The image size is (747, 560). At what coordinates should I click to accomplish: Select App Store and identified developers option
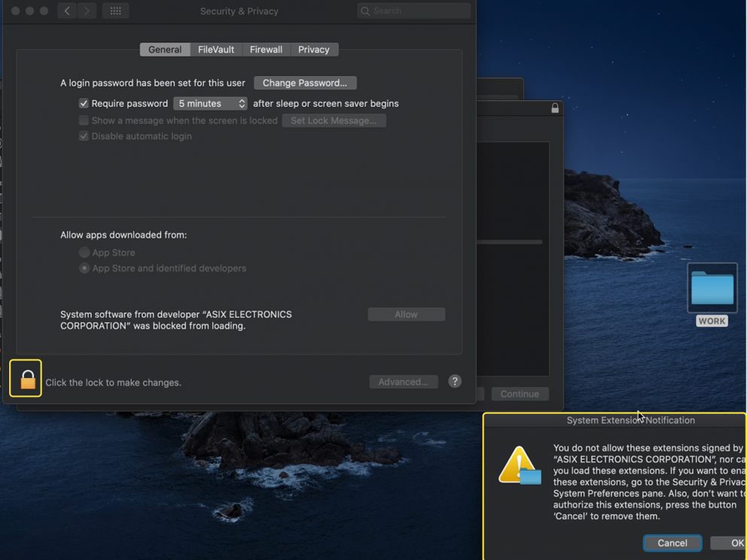coord(84,268)
